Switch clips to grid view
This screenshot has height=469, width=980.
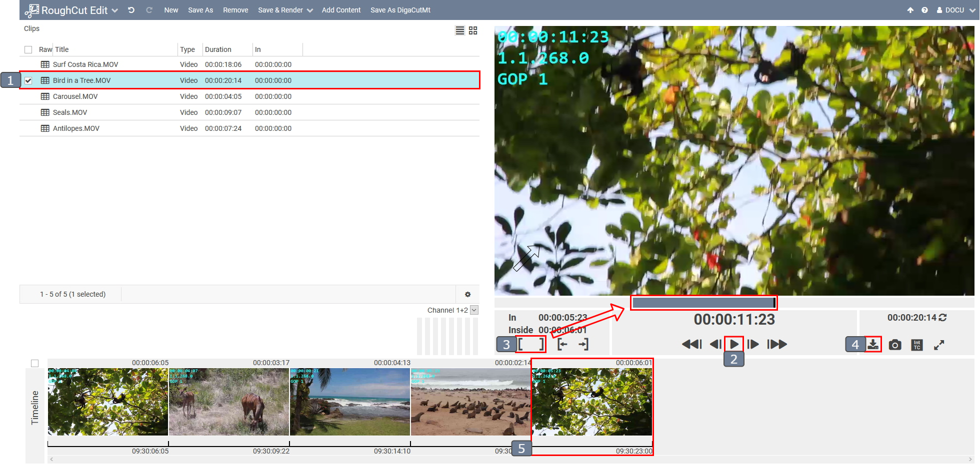pyautogui.click(x=473, y=30)
